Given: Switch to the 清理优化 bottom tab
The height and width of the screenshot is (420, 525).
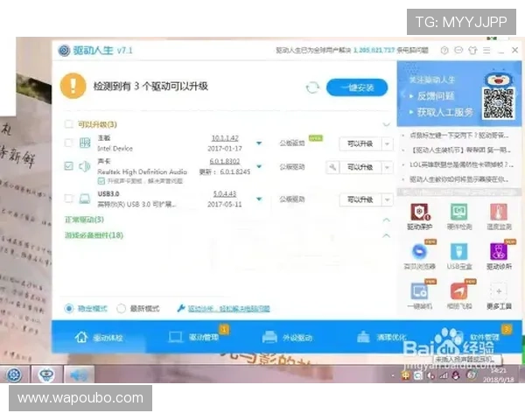Looking at the screenshot, I should 381,337.
